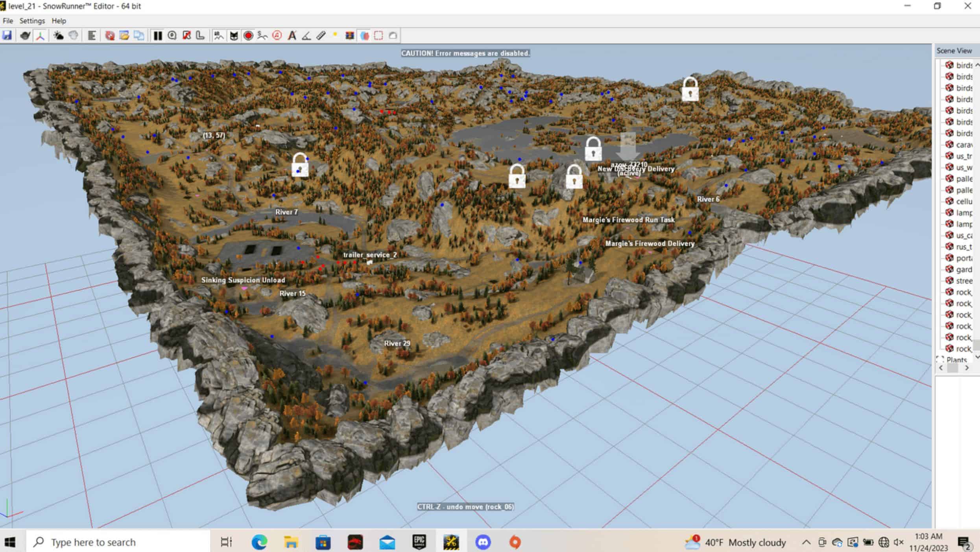The height and width of the screenshot is (552, 980).
Task: Click the Save floppy disk icon
Action: point(7,36)
